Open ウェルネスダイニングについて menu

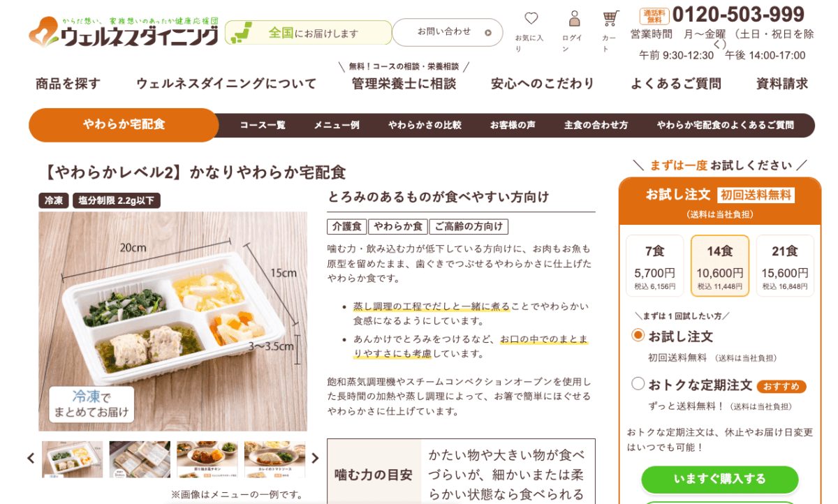226,84
